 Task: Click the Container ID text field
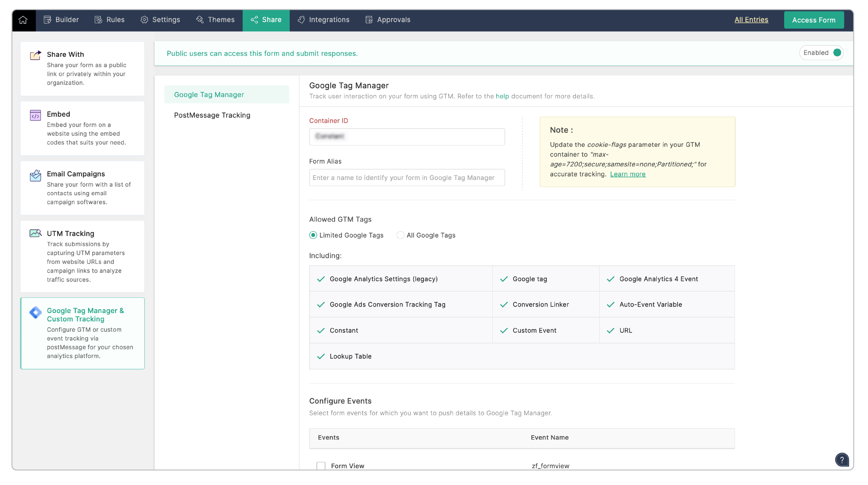407,137
